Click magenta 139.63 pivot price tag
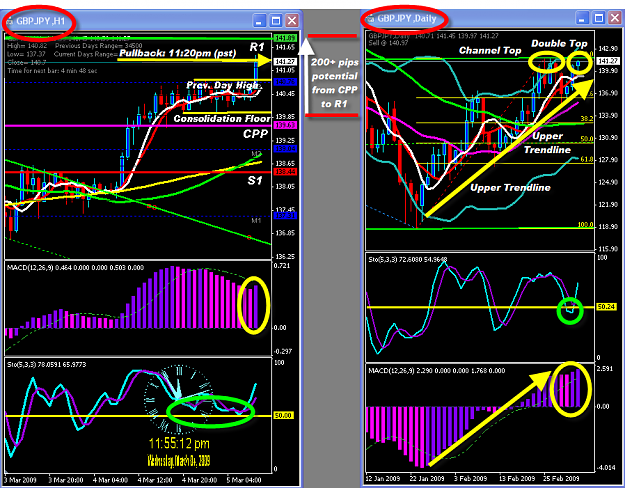The image size is (625, 488). (x=285, y=126)
